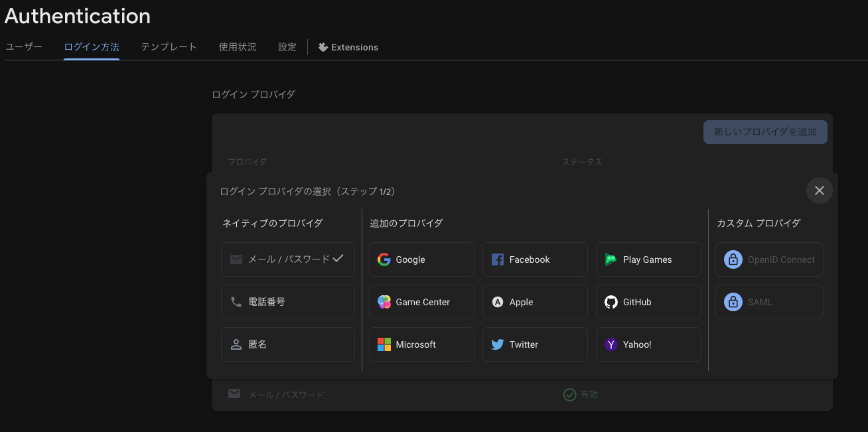Click the Extensions puzzle icon
The width and height of the screenshot is (868, 432).
tap(323, 47)
